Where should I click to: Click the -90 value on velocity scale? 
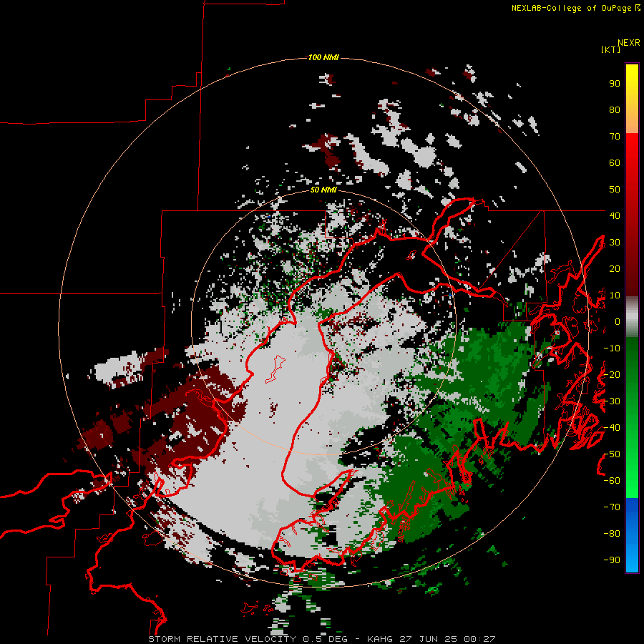click(612, 560)
